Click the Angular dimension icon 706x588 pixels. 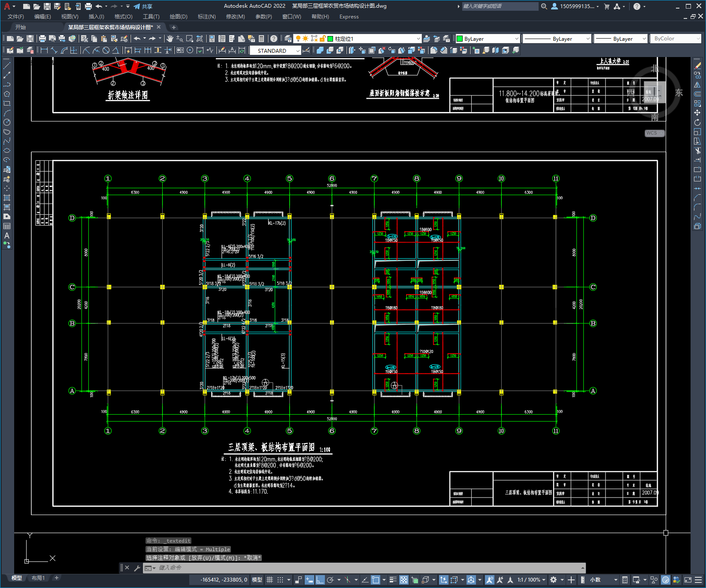coord(116,50)
